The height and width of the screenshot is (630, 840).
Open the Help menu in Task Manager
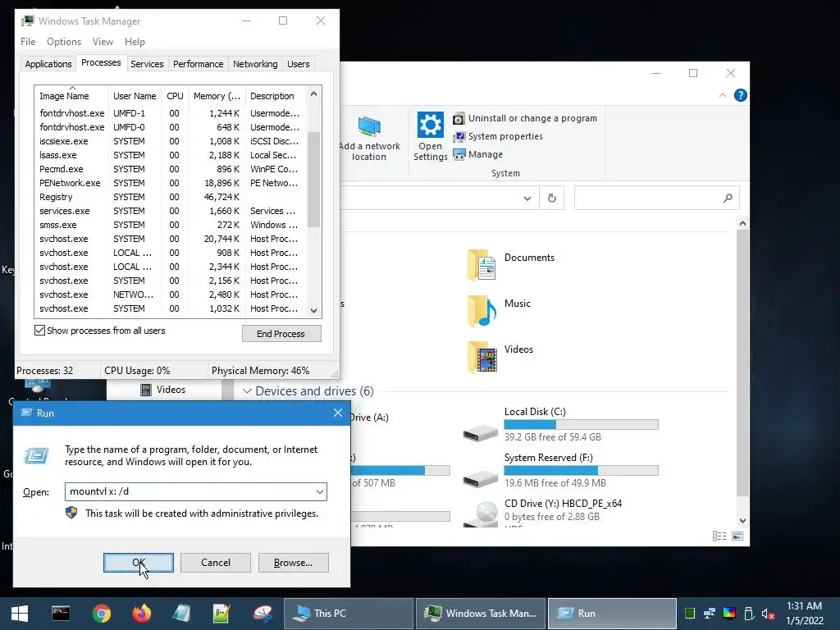(x=135, y=42)
